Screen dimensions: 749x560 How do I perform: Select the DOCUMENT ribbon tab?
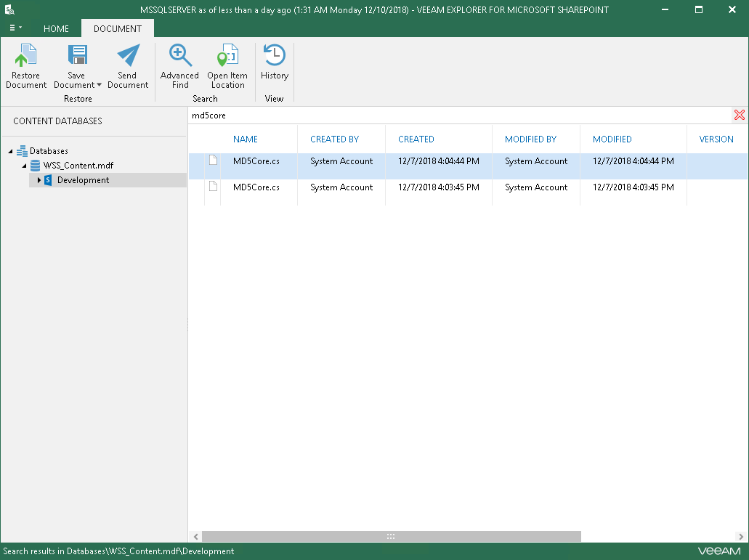pos(118,28)
